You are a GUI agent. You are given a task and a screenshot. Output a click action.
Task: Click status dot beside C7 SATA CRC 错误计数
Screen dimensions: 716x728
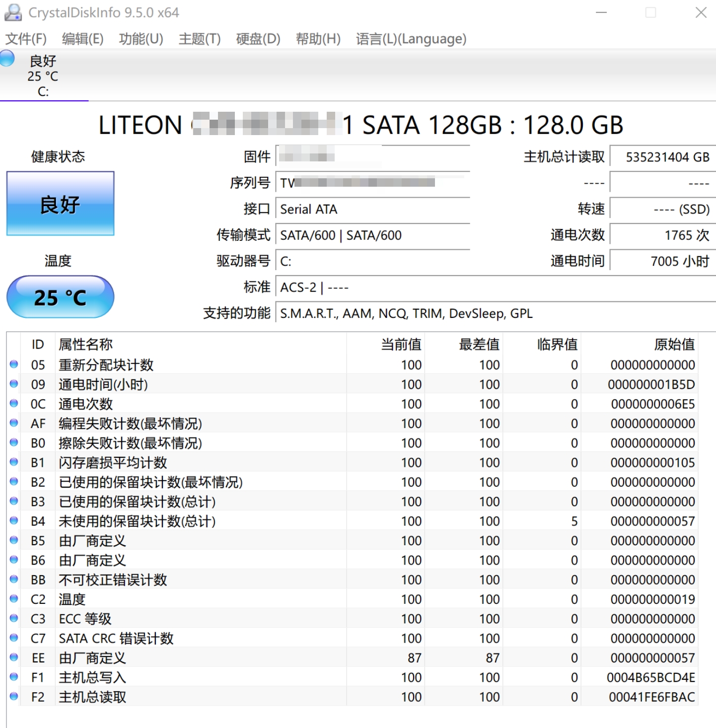(14, 638)
